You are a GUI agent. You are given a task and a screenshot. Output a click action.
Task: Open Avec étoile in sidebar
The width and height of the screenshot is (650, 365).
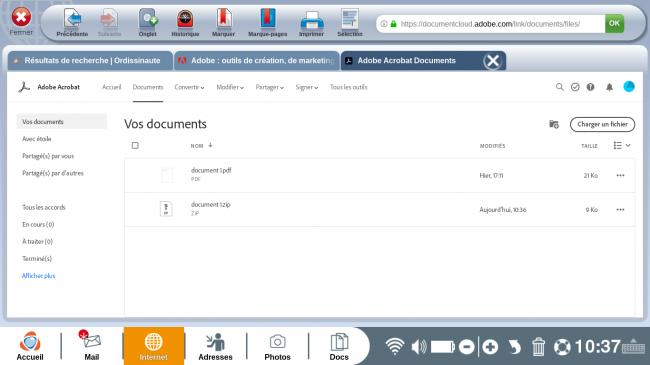pyautogui.click(x=37, y=139)
